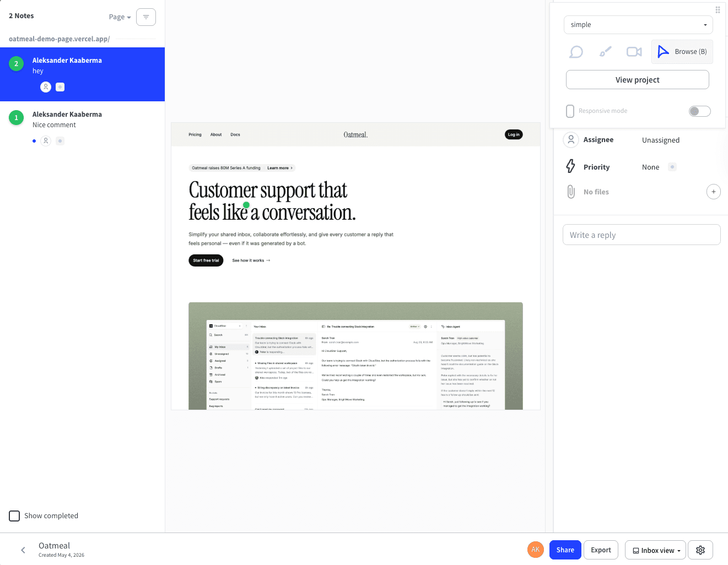The width and height of the screenshot is (728, 565).
Task: Click the 'See how it works' link
Action: click(x=251, y=260)
